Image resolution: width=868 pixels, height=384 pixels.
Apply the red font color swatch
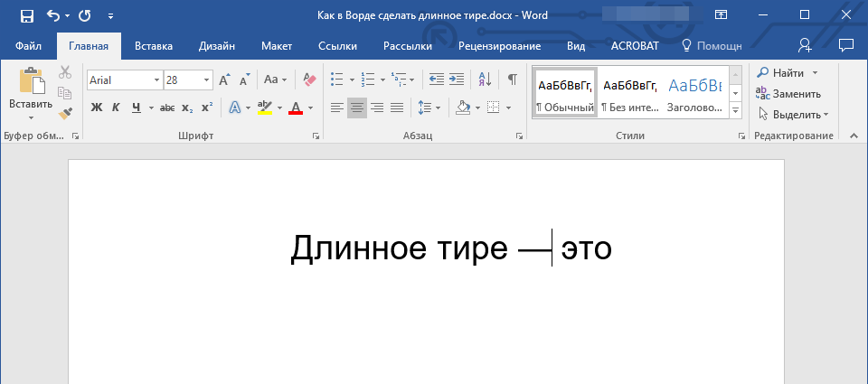click(x=295, y=108)
